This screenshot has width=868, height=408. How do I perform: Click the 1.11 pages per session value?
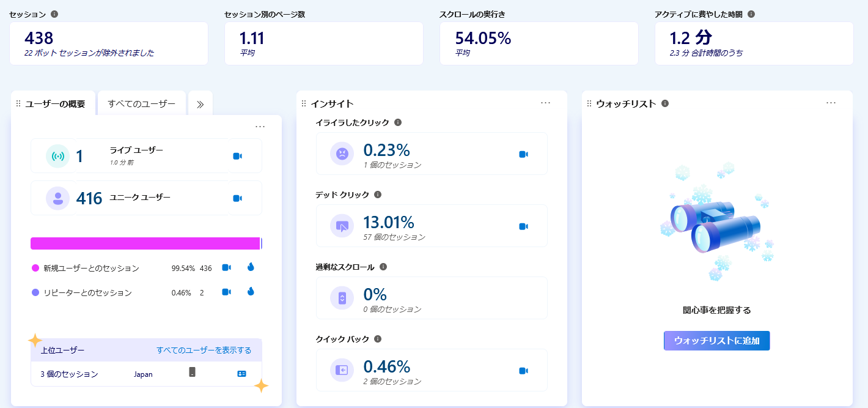252,38
